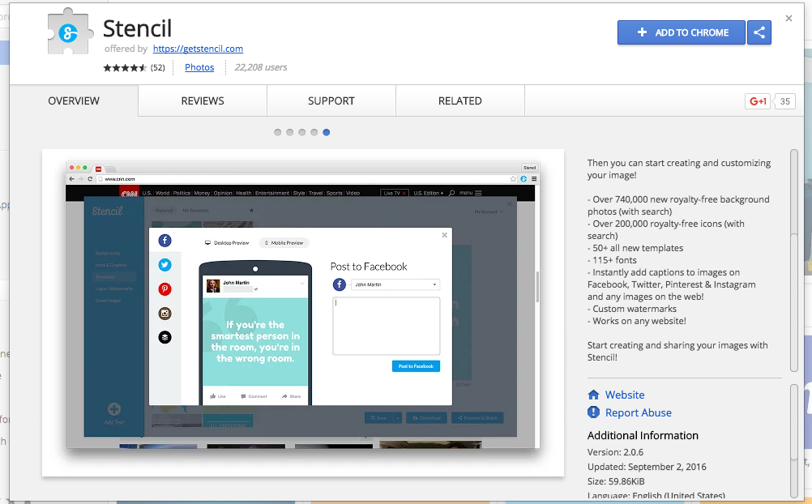Click the hamburger menu icon in the CNN header
The width and height of the screenshot is (812, 504).
pyautogui.click(x=478, y=193)
